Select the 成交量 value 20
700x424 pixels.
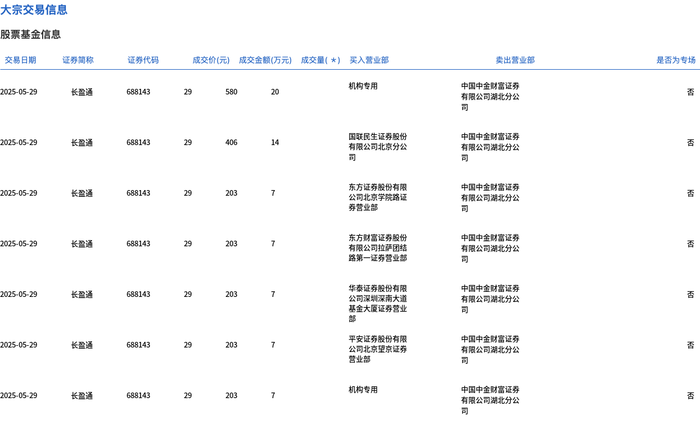[275, 92]
